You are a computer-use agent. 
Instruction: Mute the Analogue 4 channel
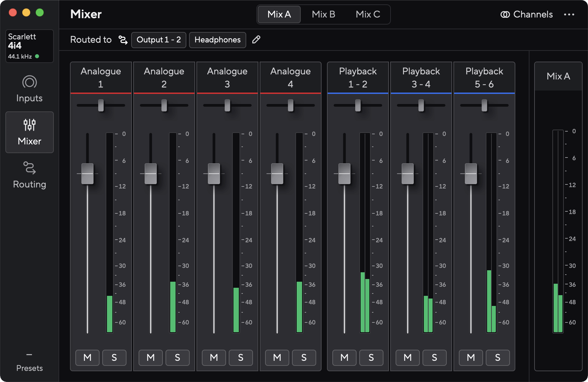[x=277, y=357]
